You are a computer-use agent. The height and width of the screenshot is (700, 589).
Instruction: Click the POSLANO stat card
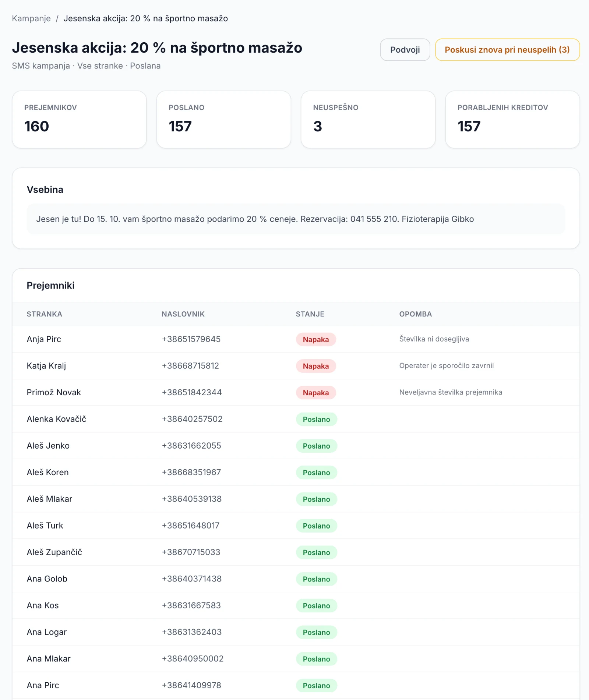224,120
